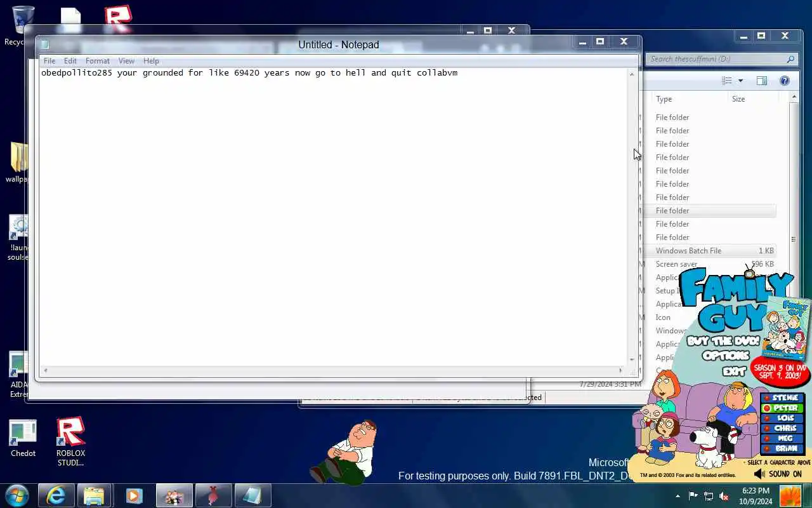Image resolution: width=812 pixels, height=508 pixels.
Task: Open the network tray icon
Action: pos(709,496)
